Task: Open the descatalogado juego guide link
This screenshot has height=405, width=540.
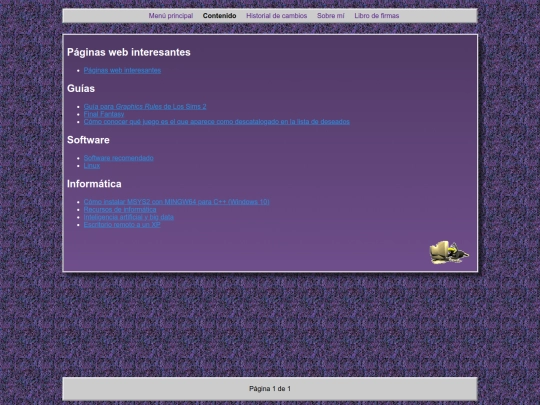Action: click(217, 122)
